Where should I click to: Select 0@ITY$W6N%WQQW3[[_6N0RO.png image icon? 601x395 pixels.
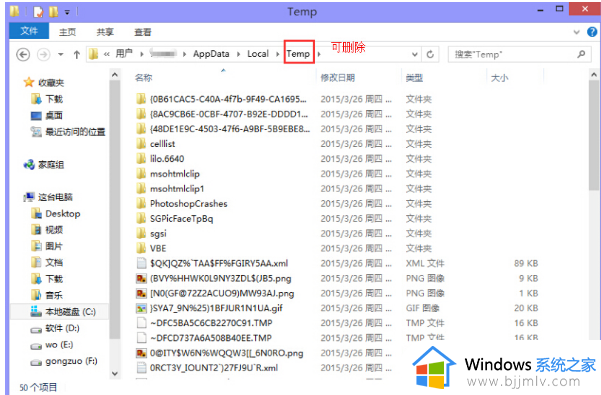141,353
